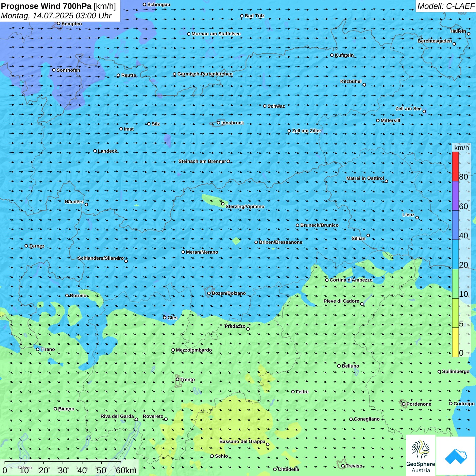Click the 'Meran/Merano' label

pyautogui.click(x=202, y=252)
